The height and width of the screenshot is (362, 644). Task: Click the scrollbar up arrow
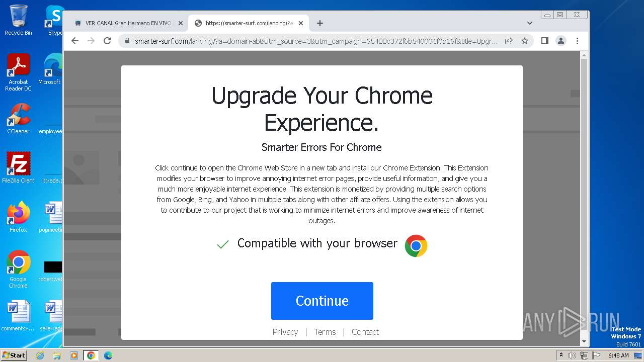[584, 54]
